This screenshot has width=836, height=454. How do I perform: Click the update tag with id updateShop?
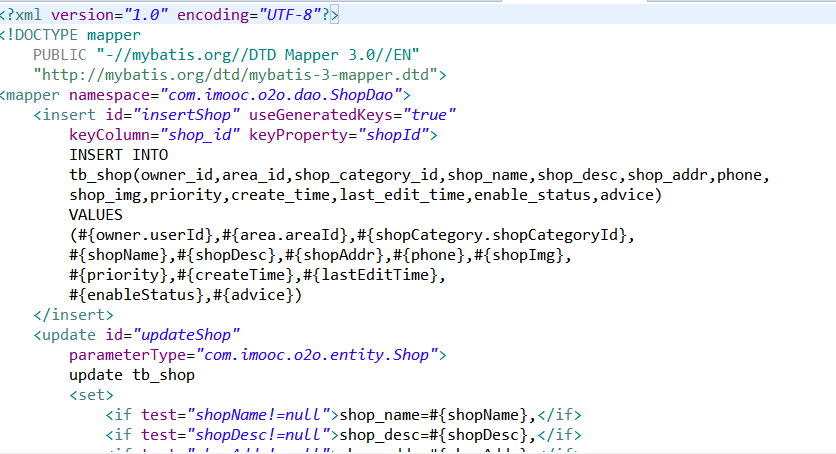coord(136,335)
